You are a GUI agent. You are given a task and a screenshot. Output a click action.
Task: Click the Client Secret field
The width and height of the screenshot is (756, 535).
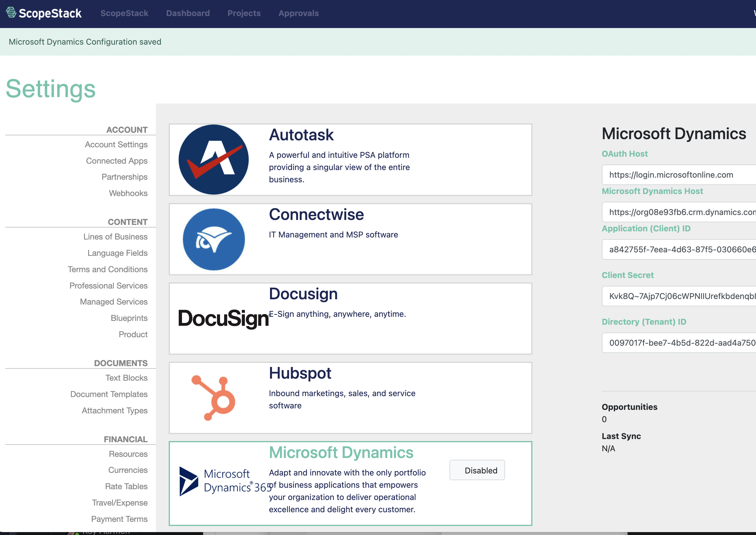coord(679,296)
